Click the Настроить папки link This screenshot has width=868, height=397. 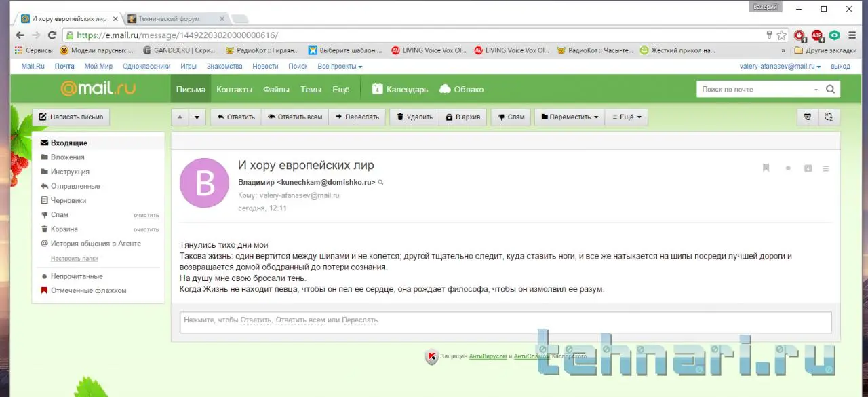pyautogui.click(x=75, y=259)
